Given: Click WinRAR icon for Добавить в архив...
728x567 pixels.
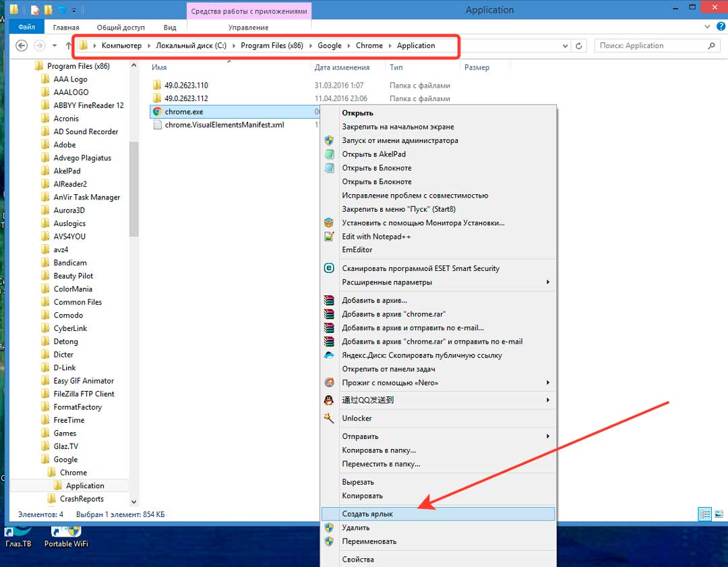Looking at the screenshot, I should click(329, 300).
